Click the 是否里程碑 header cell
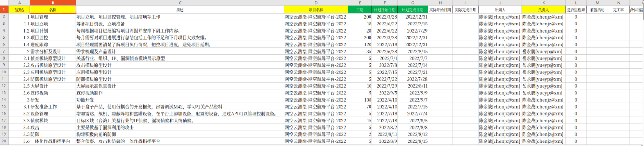 click(x=576, y=10)
